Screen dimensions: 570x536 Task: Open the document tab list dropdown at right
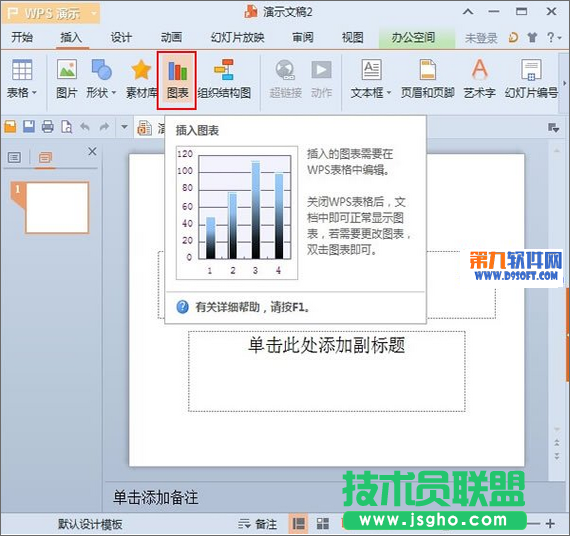click(553, 128)
